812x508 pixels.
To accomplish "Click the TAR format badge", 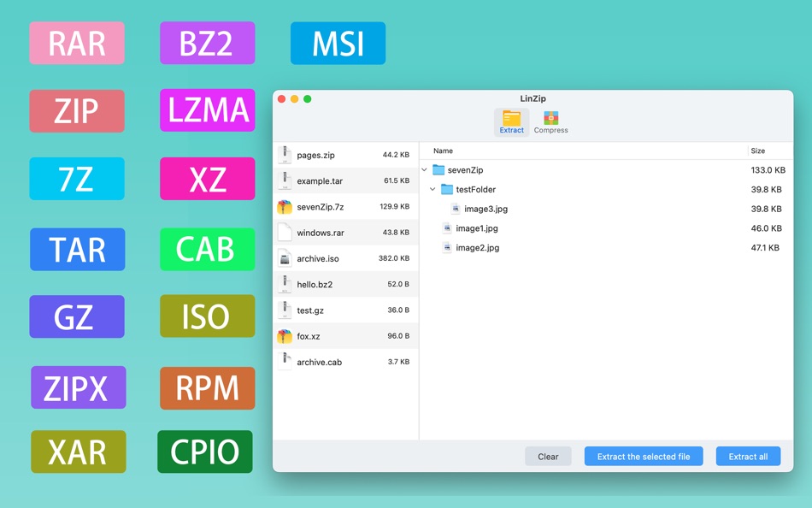I will click(x=77, y=250).
